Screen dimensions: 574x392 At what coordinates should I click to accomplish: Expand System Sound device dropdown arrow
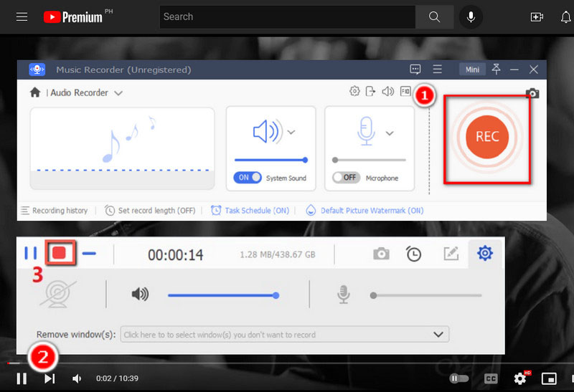pos(291,132)
